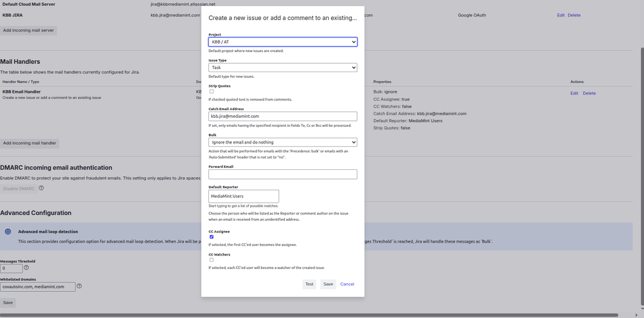This screenshot has width=644, height=318.
Task: Open the help icon next to Messages Threshold
Action: coord(26,268)
